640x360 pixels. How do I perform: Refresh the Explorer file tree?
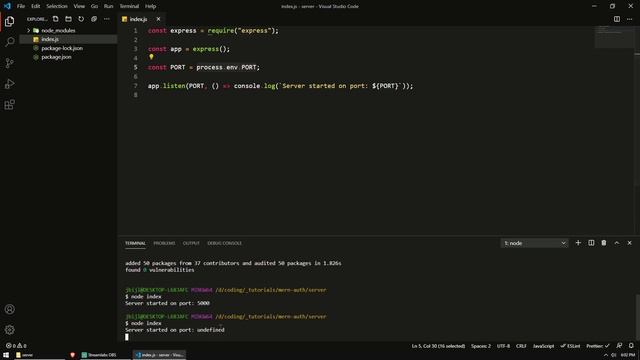81,19
